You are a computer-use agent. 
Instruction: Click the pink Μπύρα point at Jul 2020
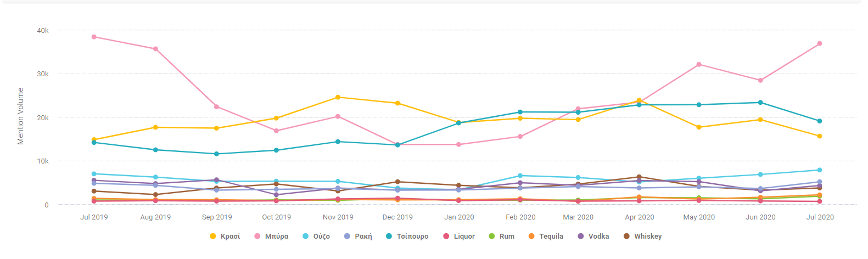820,44
